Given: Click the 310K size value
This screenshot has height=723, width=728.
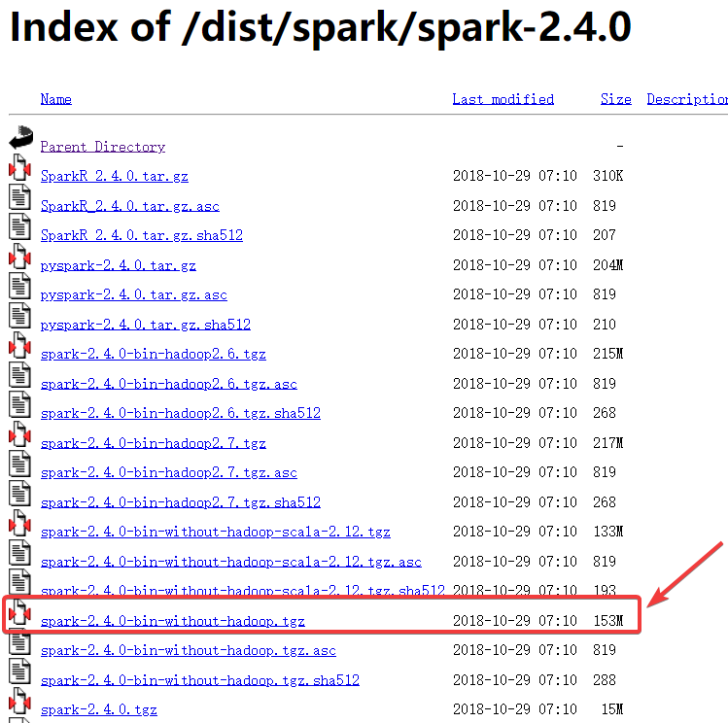Looking at the screenshot, I should (607, 176).
